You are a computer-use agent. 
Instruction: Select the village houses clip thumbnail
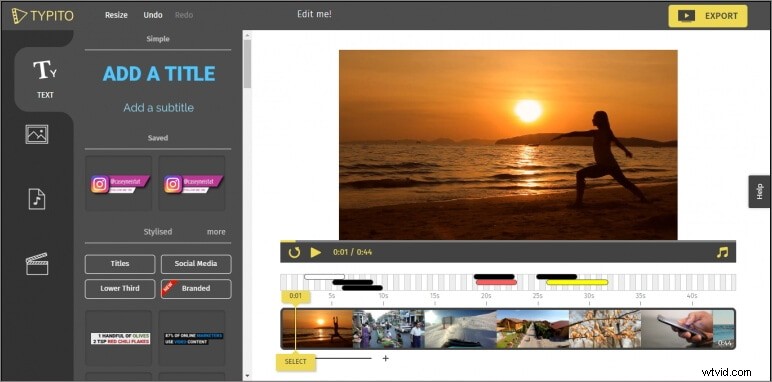[533, 329]
